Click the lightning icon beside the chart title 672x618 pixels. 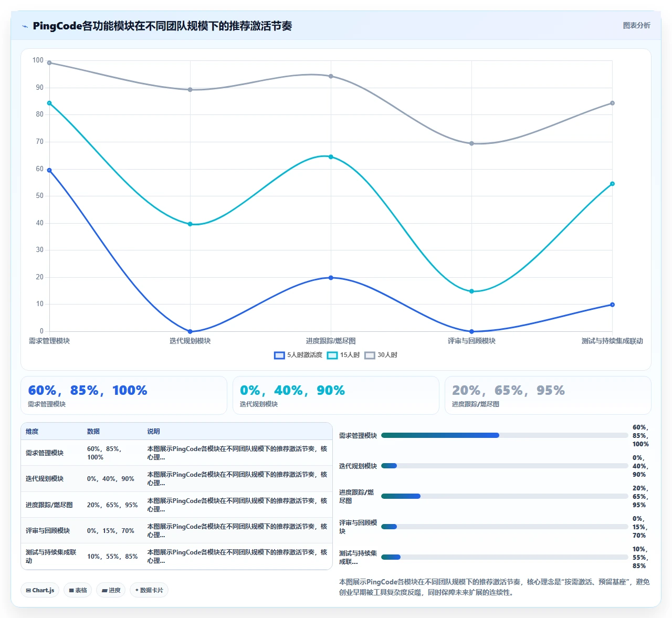coord(25,26)
